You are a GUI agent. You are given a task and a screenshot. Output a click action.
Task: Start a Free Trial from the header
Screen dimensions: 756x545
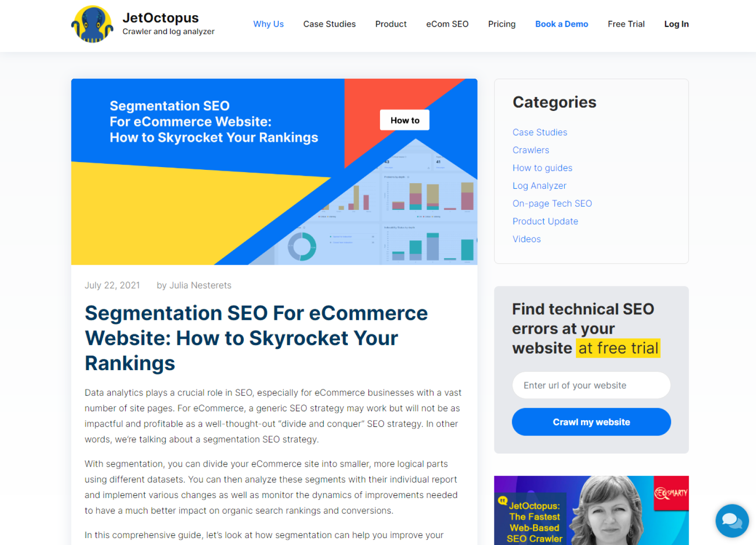point(626,24)
